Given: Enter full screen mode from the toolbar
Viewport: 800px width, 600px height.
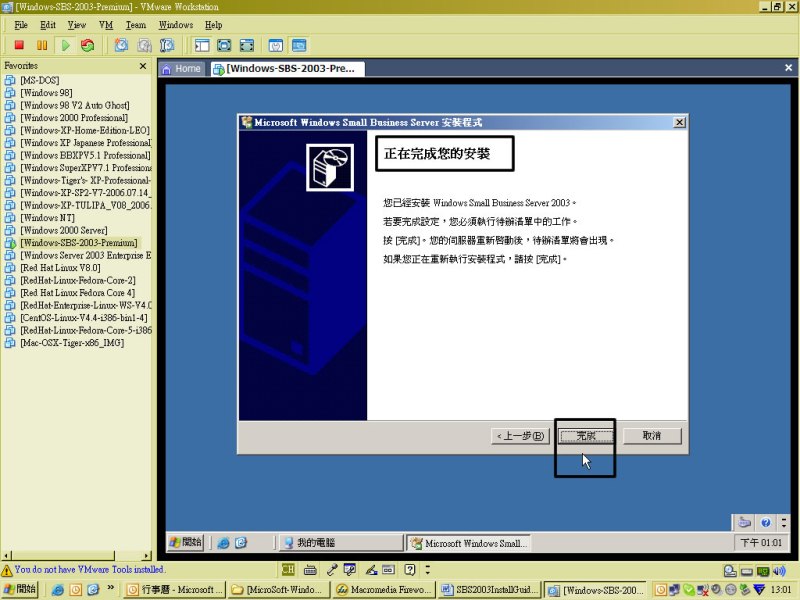Looking at the screenshot, I should pyautogui.click(x=247, y=45).
